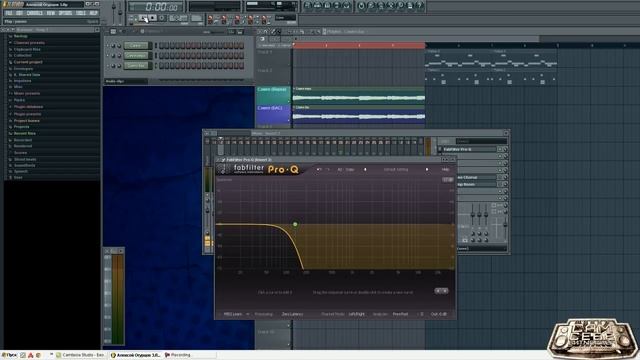
Task: Click the question mark shortcut icon
Action: [x=420, y=6]
